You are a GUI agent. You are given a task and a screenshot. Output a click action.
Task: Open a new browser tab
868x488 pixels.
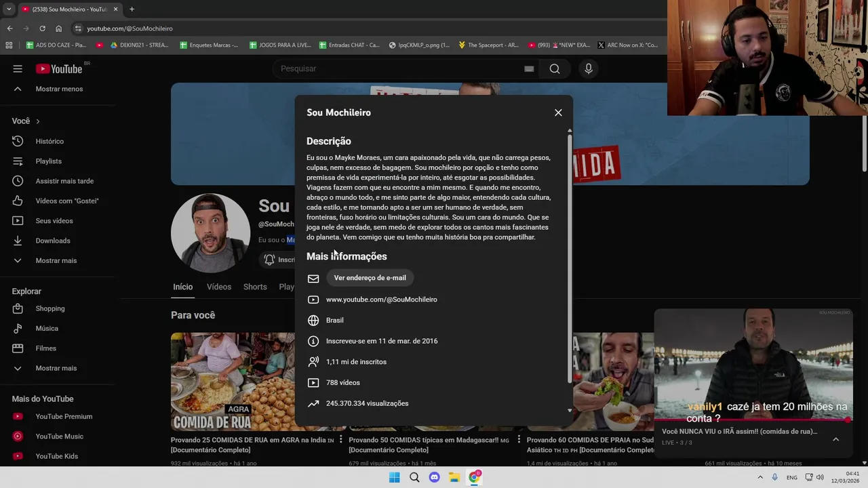point(132,9)
